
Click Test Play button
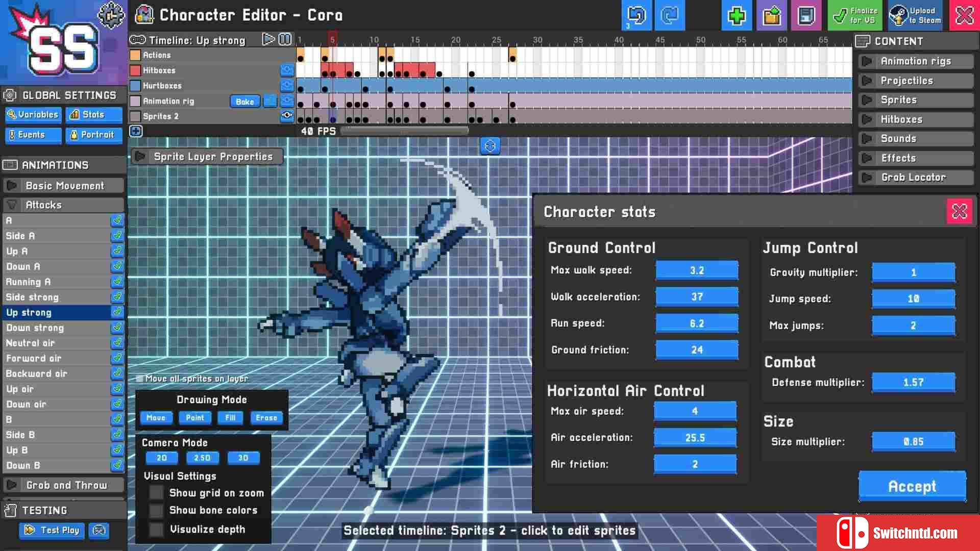52,531
